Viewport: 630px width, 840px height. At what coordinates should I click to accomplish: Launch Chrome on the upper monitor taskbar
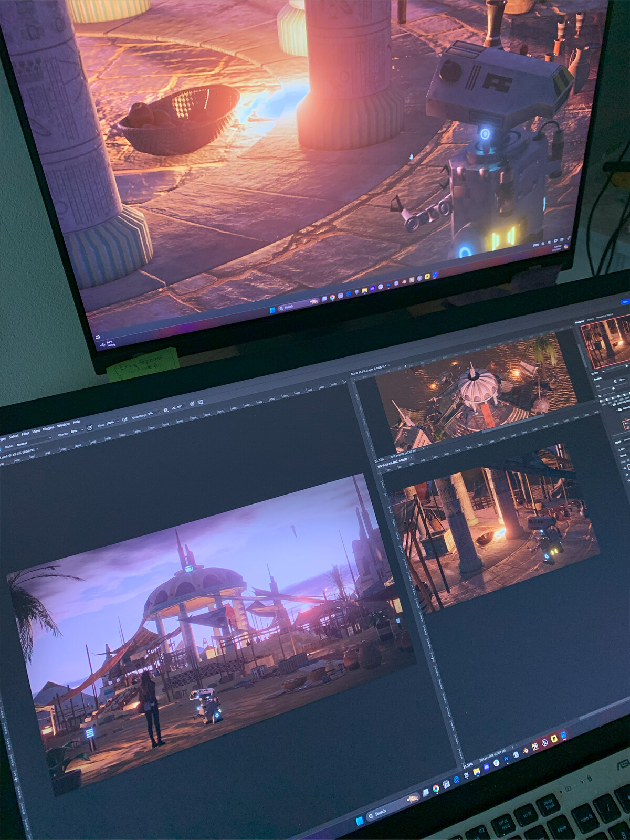[331, 298]
